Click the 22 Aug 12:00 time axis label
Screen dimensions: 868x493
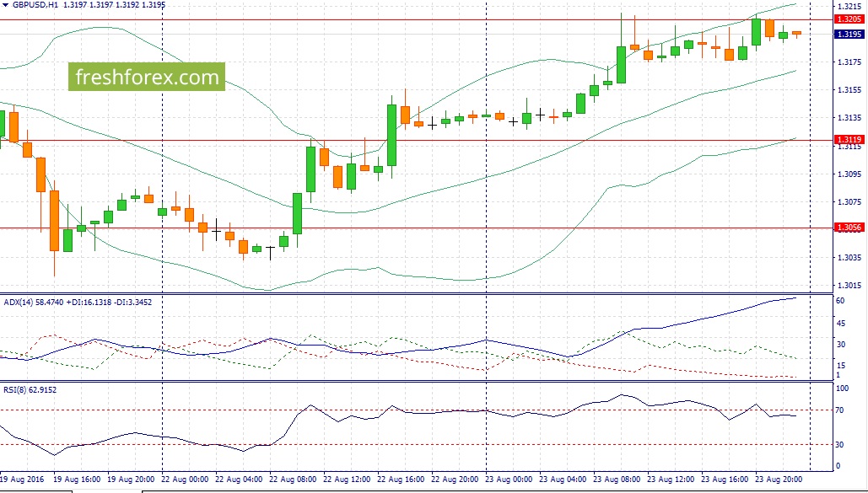click(347, 480)
